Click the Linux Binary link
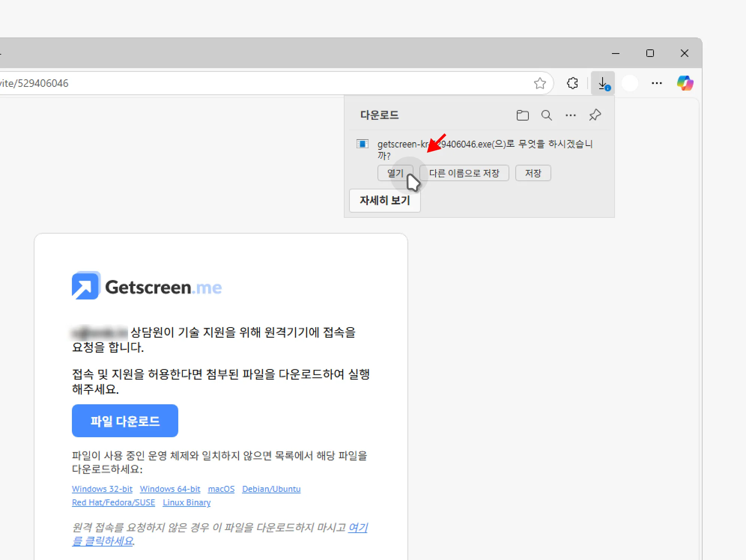 click(186, 502)
